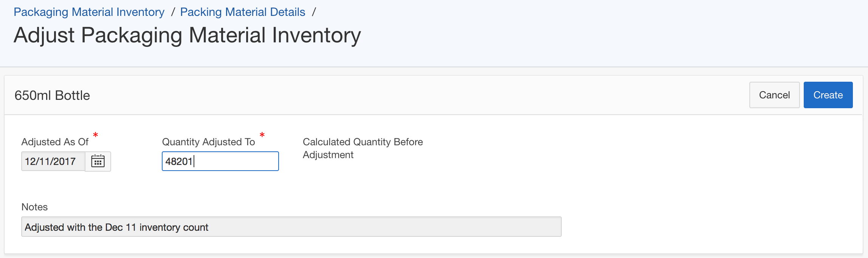This screenshot has width=868, height=258.
Task: Click the red asterisk beside Adjusted As Of
Action: (96, 135)
